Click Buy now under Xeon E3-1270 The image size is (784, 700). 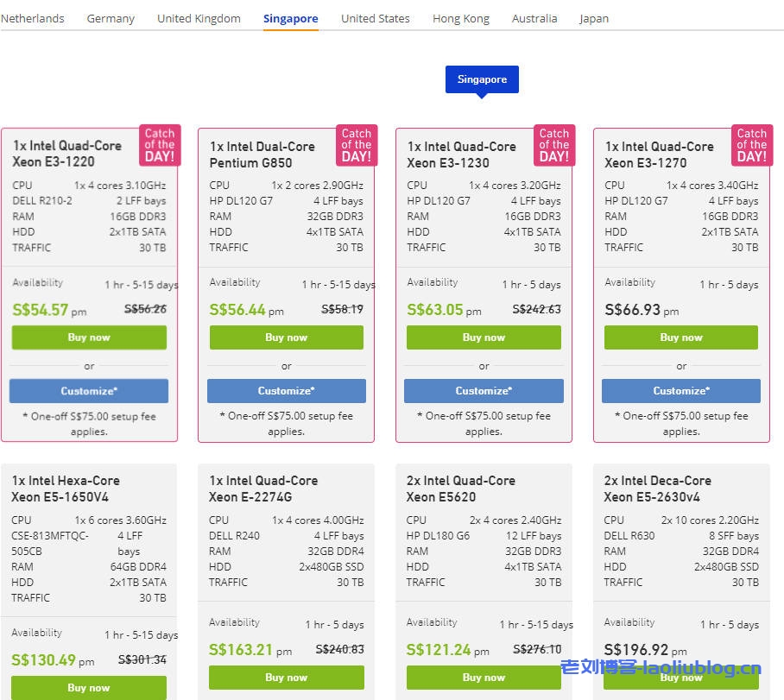[x=680, y=337]
